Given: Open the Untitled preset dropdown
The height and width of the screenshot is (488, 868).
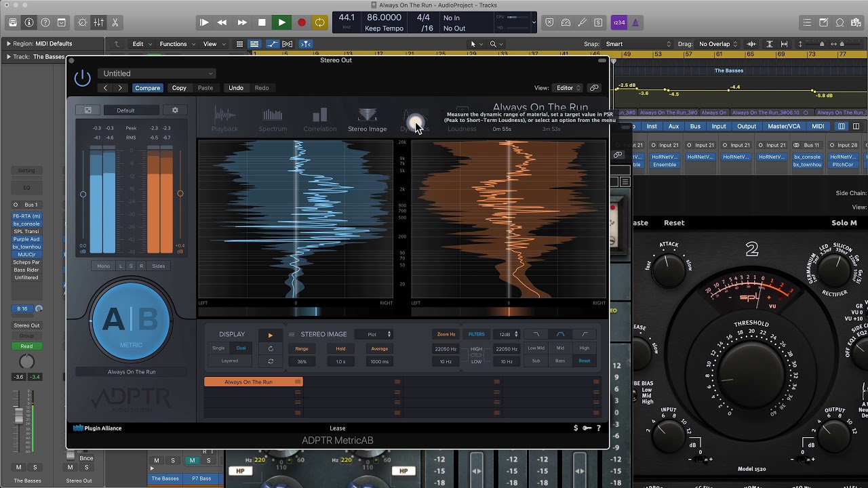Looking at the screenshot, I should pos(157,74).
